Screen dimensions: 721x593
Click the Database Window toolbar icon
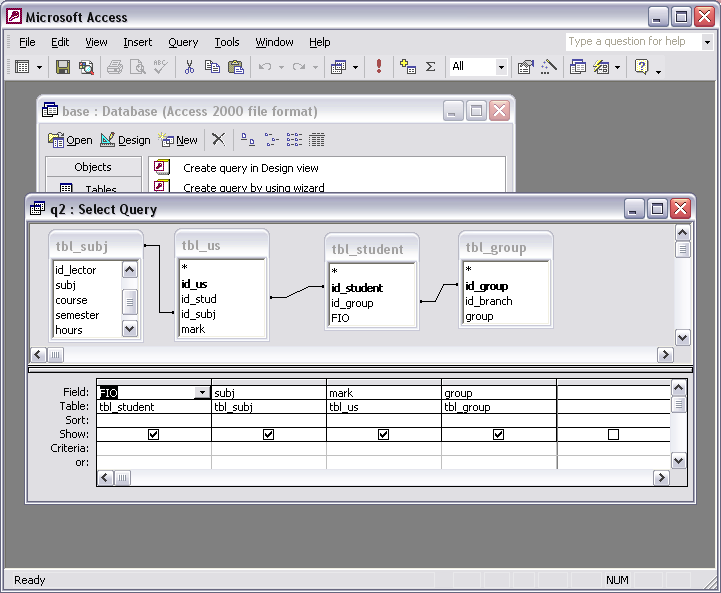[578, 67]
